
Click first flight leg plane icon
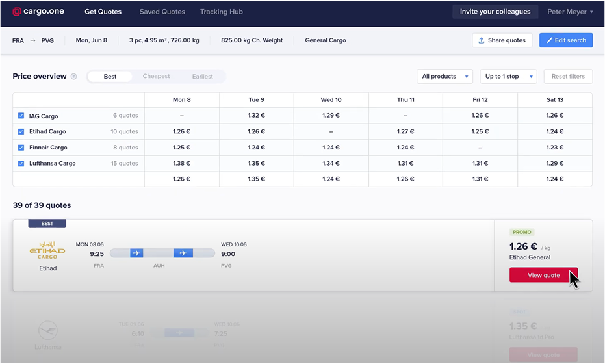[136, 253]
